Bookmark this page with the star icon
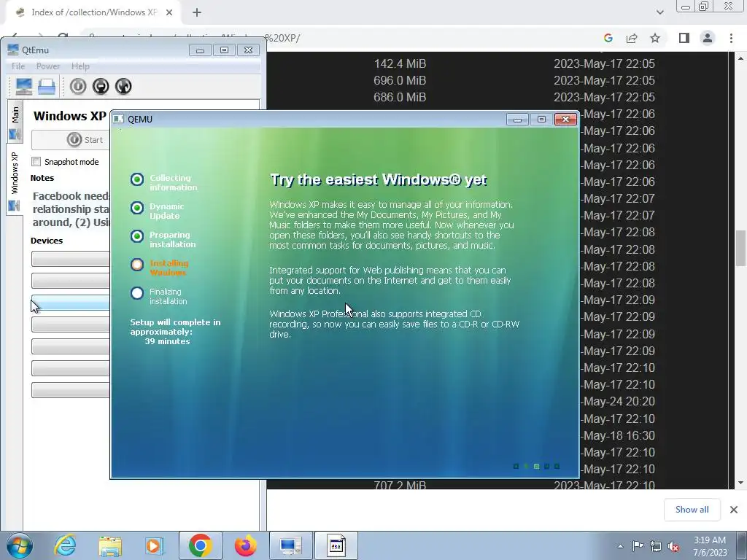747x560 pixels. click(x=655, y=38)
